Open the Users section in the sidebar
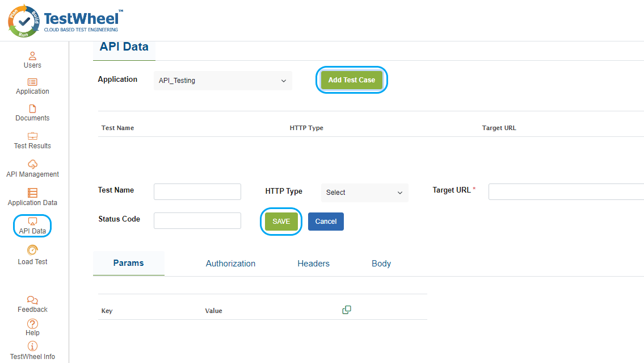 32,60
